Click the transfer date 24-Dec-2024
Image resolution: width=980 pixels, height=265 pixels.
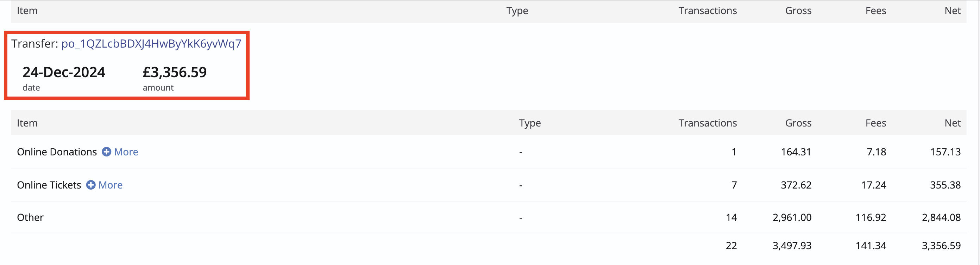64,72
